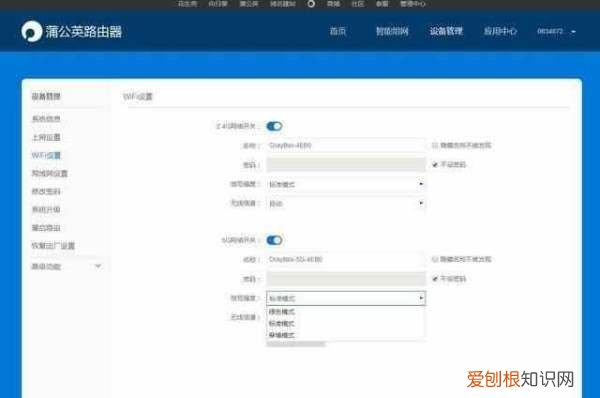600x398 pixels.
Task: Collapse the open 5G signal strength dropdown
Action: pos(346,298)
